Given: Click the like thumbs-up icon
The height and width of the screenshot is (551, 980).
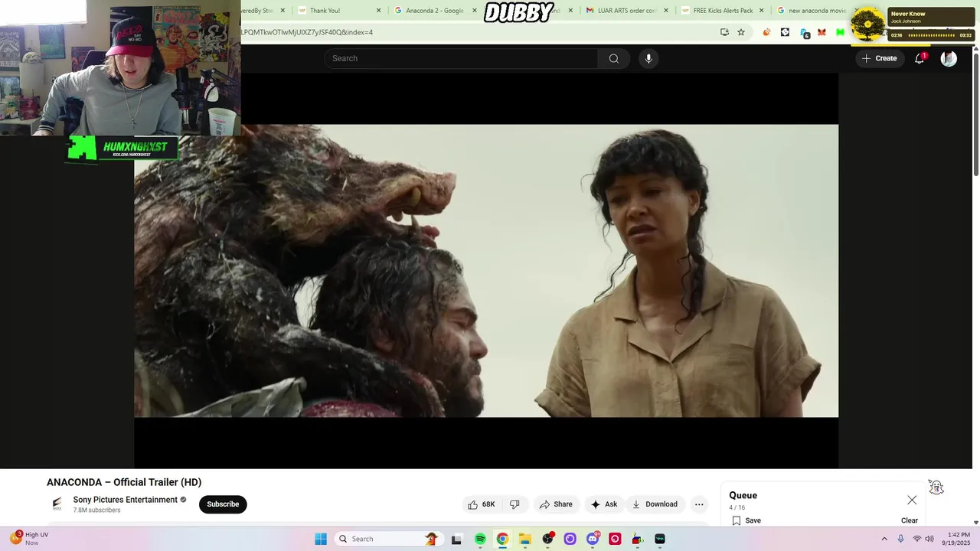Looking at the screenshot, I should tap(472, 504).
